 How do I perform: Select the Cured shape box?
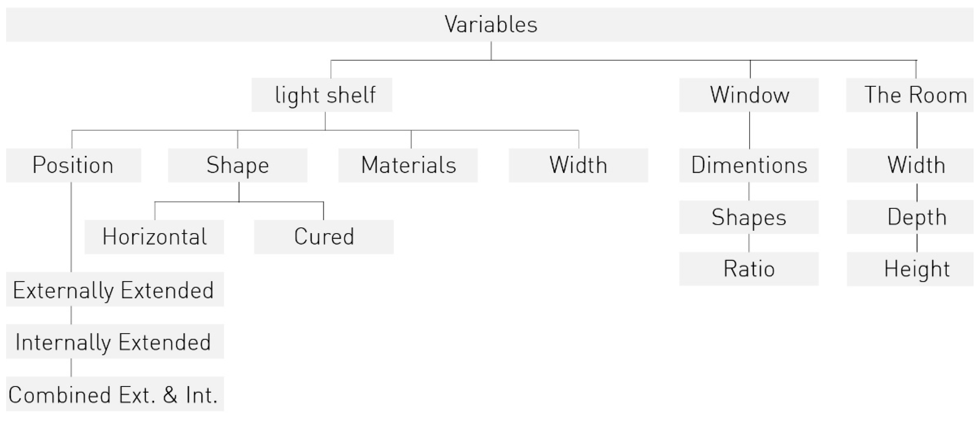tap(324, 237)
